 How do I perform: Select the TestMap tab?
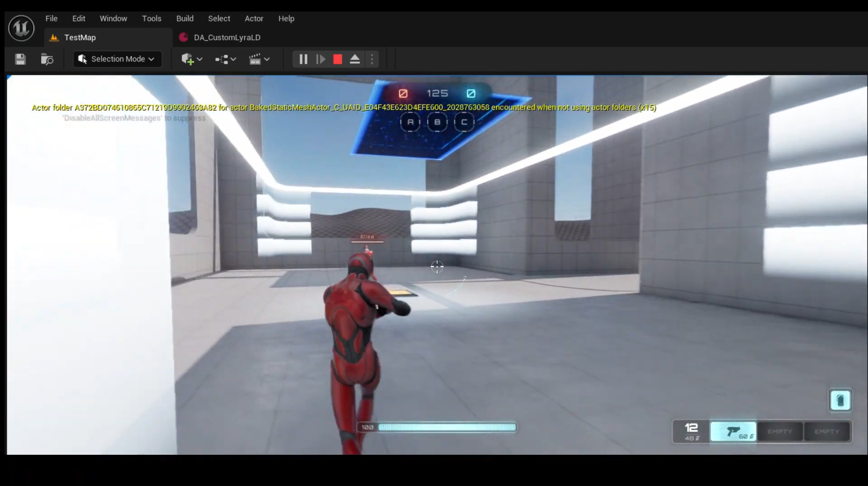coord(80,38)
